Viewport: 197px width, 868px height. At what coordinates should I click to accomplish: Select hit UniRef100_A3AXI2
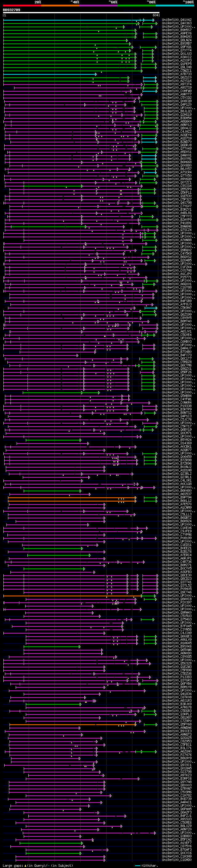[x=177, y=57]
